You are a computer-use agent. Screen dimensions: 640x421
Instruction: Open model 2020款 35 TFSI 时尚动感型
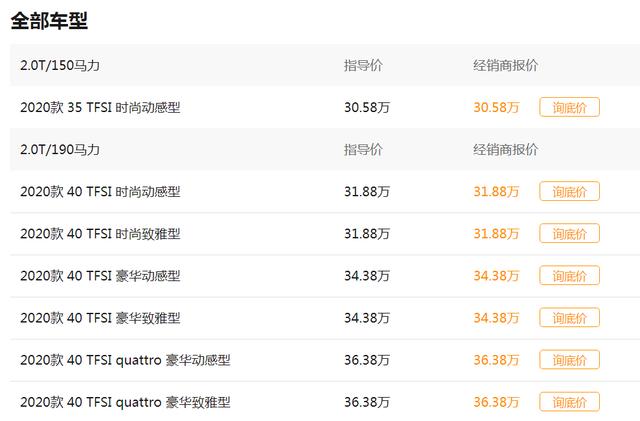[100, 107]
